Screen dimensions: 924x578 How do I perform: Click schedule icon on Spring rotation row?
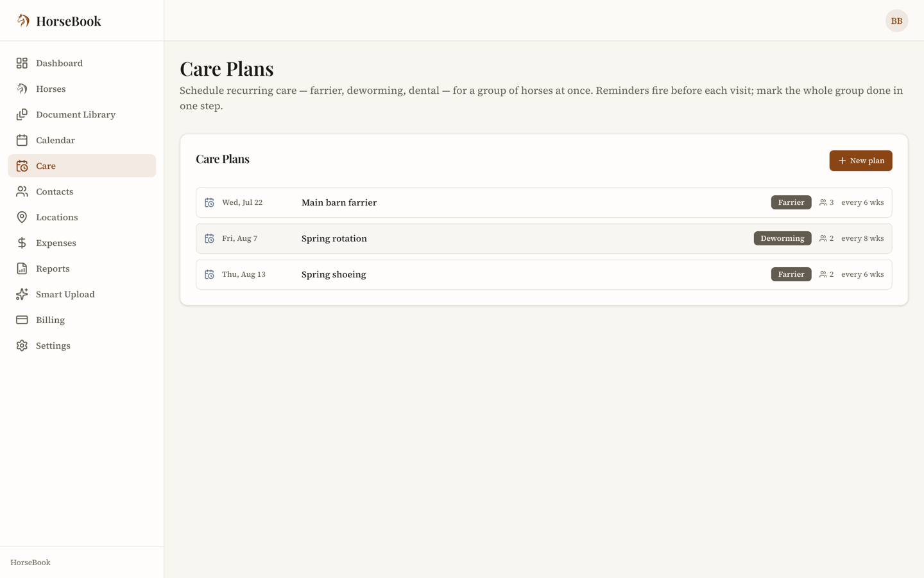pos(209,238)
